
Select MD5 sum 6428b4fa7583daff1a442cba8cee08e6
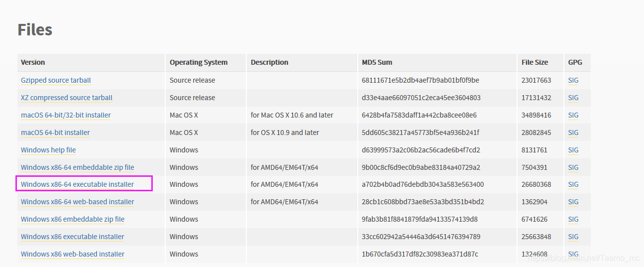tap(419, 115)
